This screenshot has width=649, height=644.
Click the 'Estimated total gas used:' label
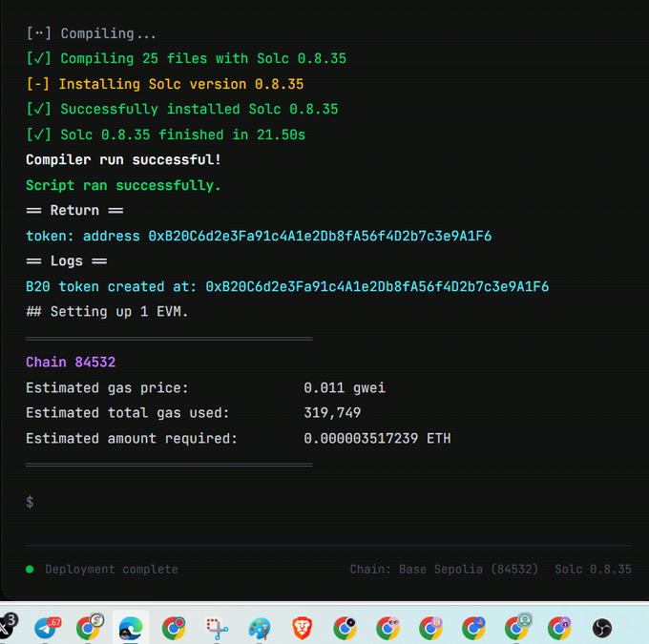127,413
